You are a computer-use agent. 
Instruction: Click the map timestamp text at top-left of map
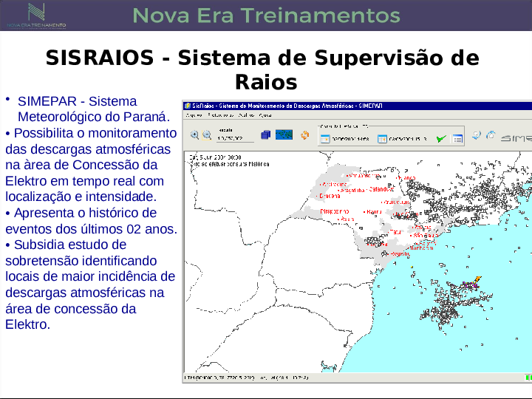click(215, 157)
